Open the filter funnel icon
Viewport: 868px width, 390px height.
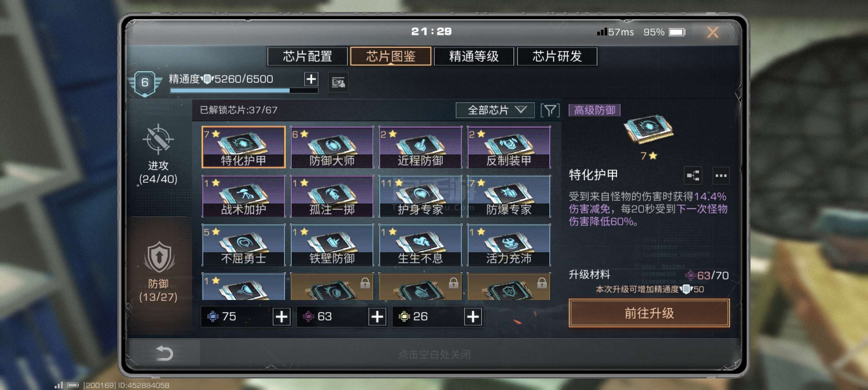coord(550,110)
